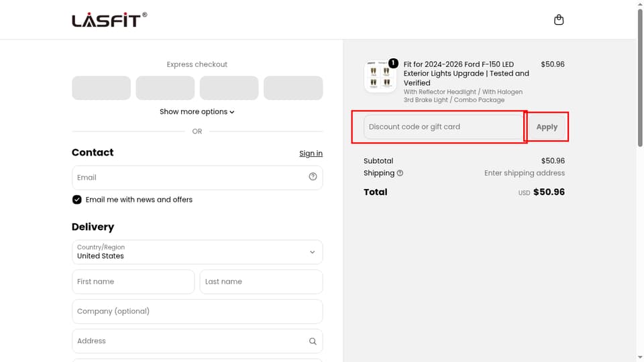The width and height of the screenshot is (644, 362).
Task: Click the Delivery heading
Action: [x=93, y=227]
